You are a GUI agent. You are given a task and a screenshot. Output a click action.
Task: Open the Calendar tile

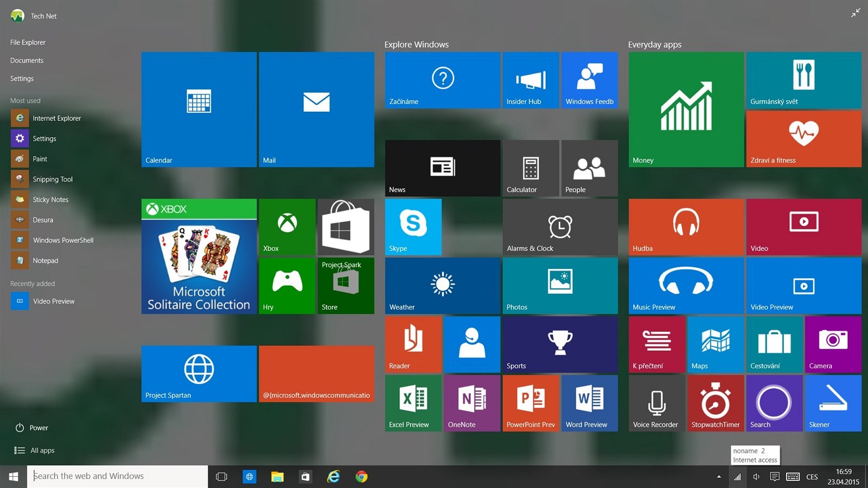coord(199,109)
